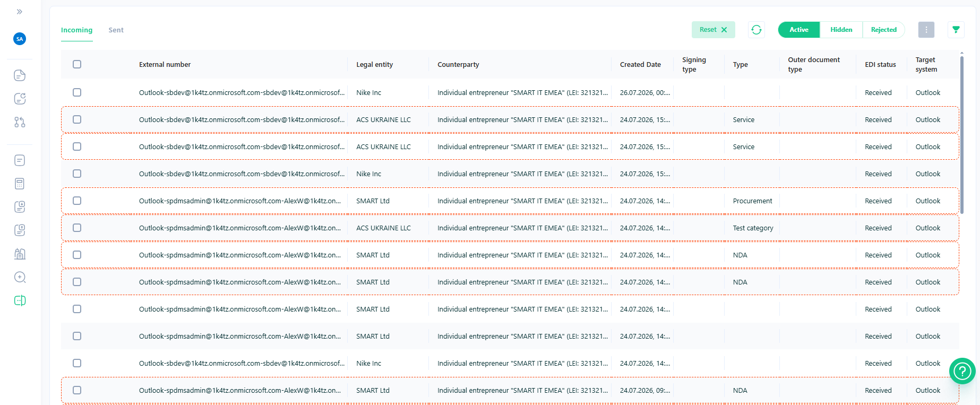Sort by Counterparty column header

[x=458, y=64]
